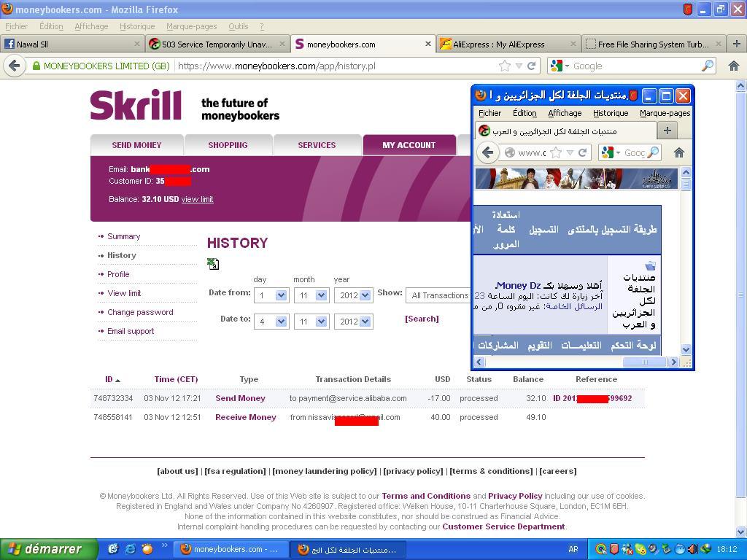Switch to the 503 Service Temporarily Unavailable tab

click(217, 44)
